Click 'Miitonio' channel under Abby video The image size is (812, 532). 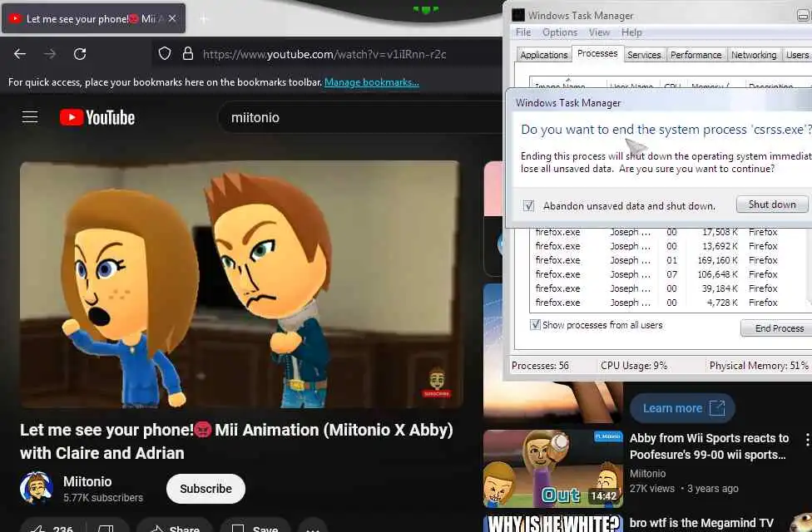647,473
